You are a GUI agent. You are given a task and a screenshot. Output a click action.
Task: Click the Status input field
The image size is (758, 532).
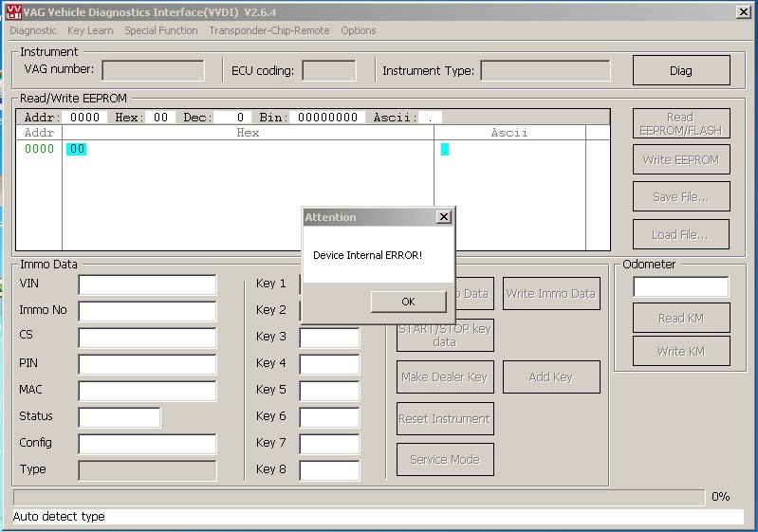(x=120, y=417)
